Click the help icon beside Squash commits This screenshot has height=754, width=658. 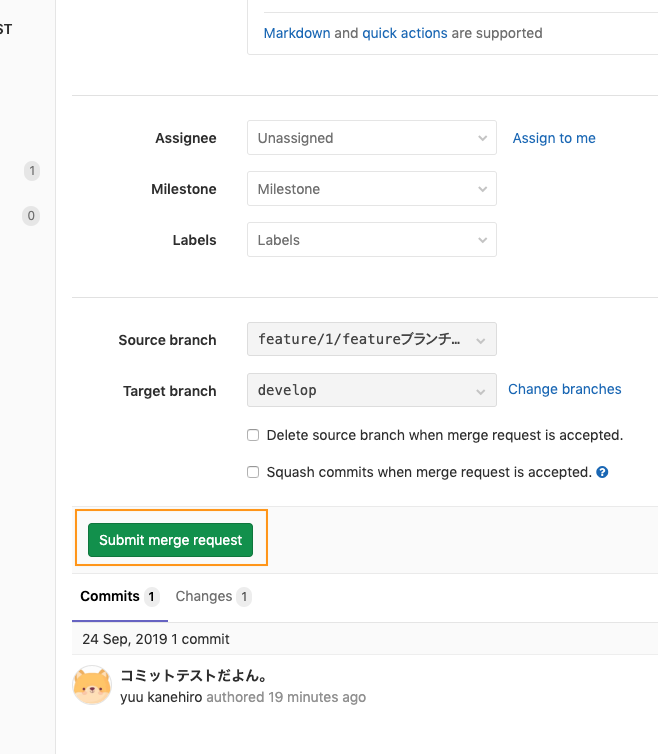(x=602, y=472)
